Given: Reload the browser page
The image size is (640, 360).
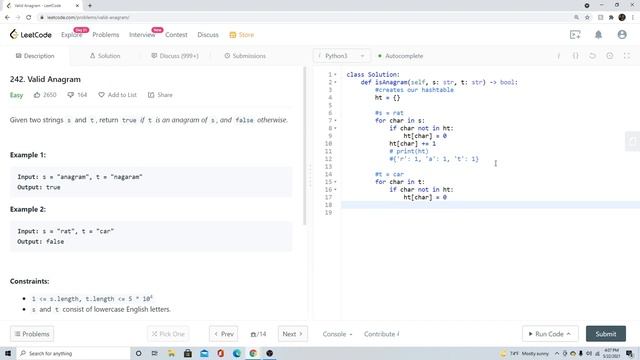Looking at the screenshot, I should click(x=29, y=17).
